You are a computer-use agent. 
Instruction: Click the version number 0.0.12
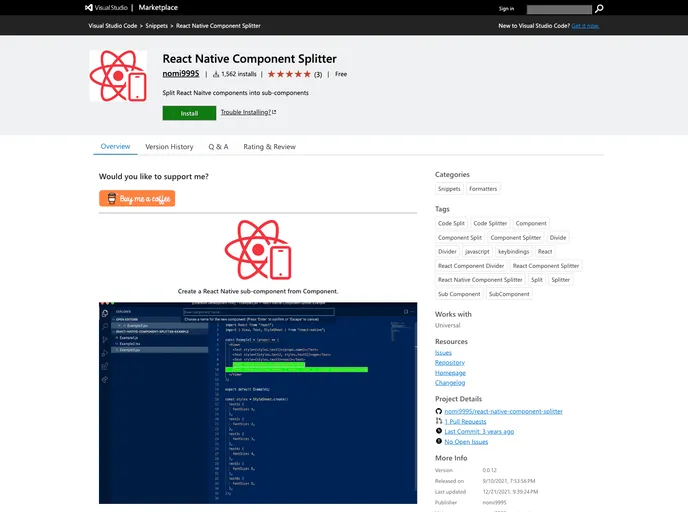click(490, 470)
